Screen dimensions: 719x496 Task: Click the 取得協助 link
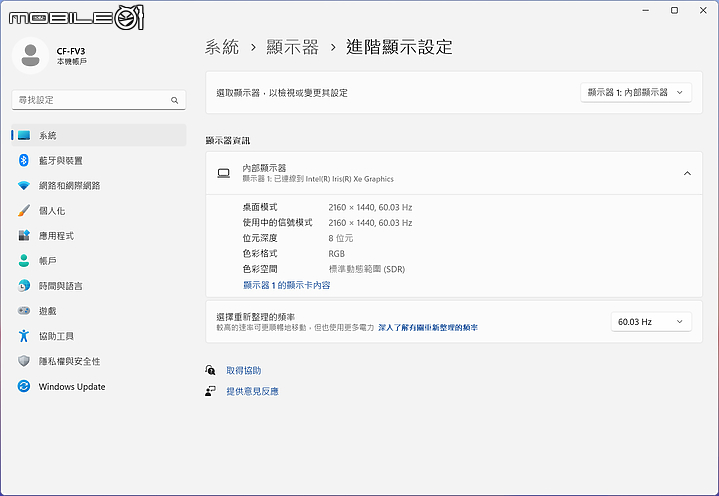point(243,370)
